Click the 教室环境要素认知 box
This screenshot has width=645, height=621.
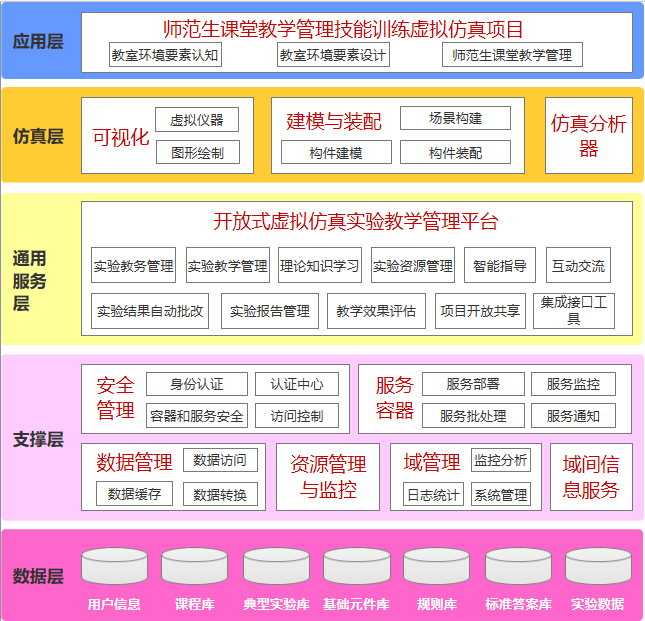coord(164,55)
